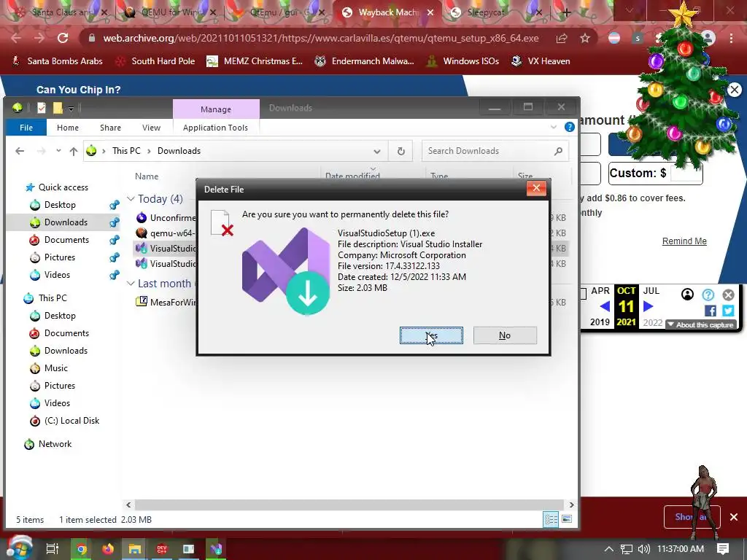Collapse the Last month group
Image resolution: width=747 pixels, height=560 pixels.
pos(131,284)
